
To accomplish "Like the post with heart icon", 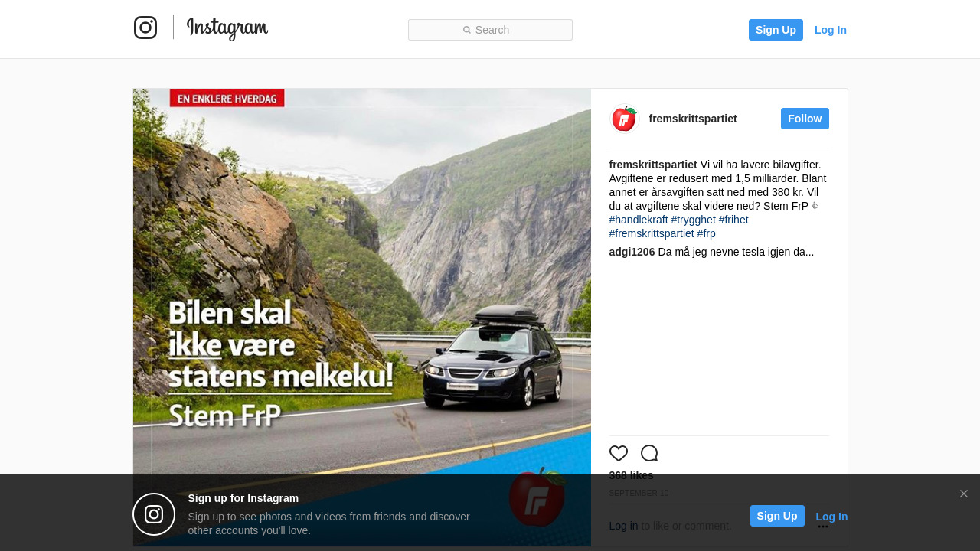I will click(x=619, y=453).
